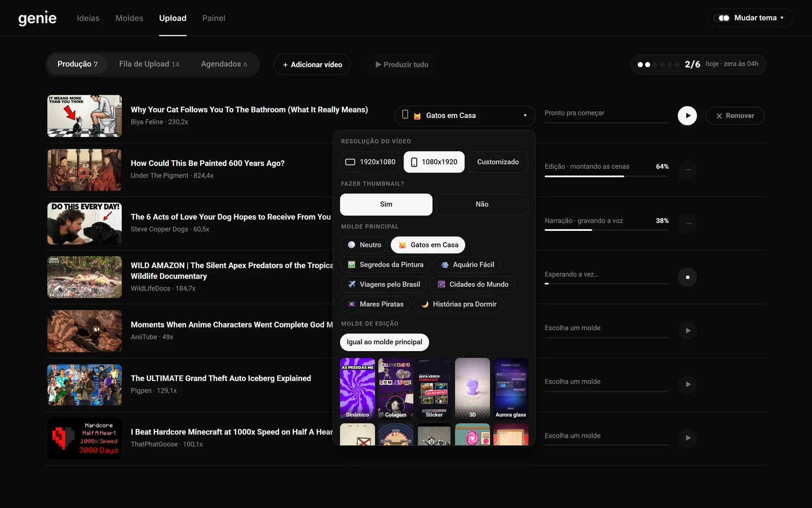This screenshot has width=812, height=508.
Task: Open options menu for 600 Years painting video
Action: point(688,169)
